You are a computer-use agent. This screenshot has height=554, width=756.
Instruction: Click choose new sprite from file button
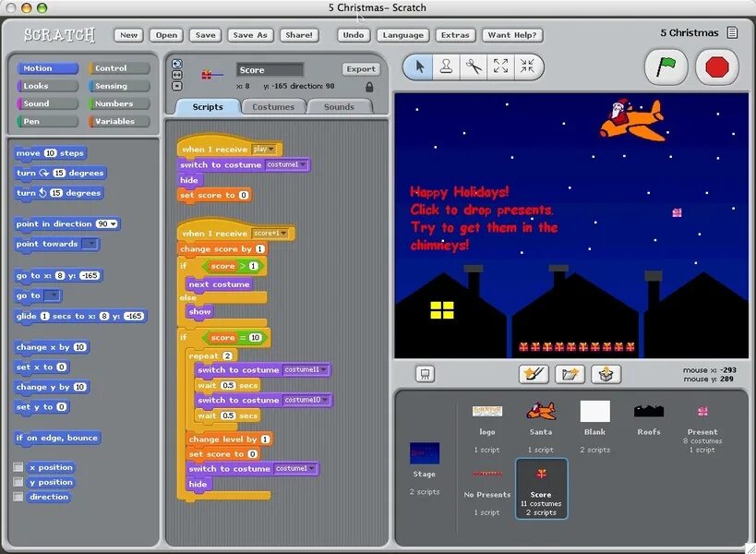tap(570, 374)
